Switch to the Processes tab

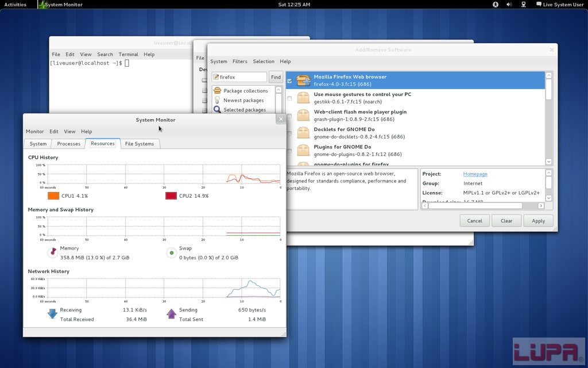tap(69, 144)
